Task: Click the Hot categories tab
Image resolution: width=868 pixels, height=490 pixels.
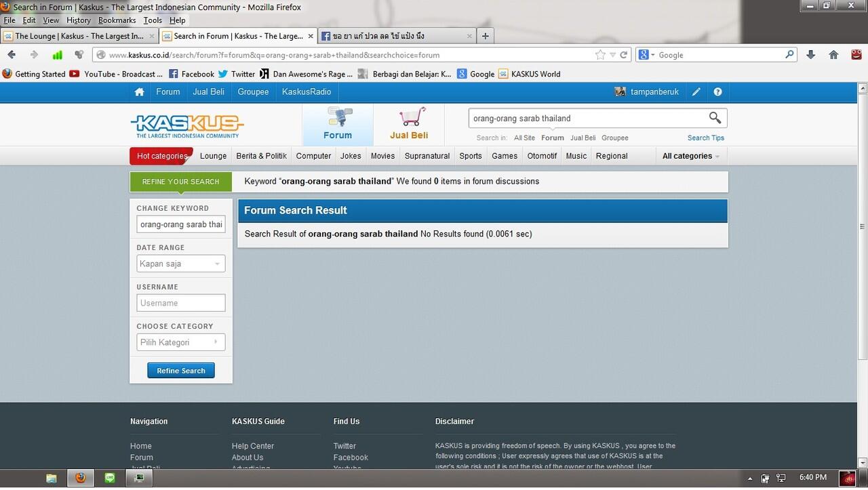Action: coord(161,156)
